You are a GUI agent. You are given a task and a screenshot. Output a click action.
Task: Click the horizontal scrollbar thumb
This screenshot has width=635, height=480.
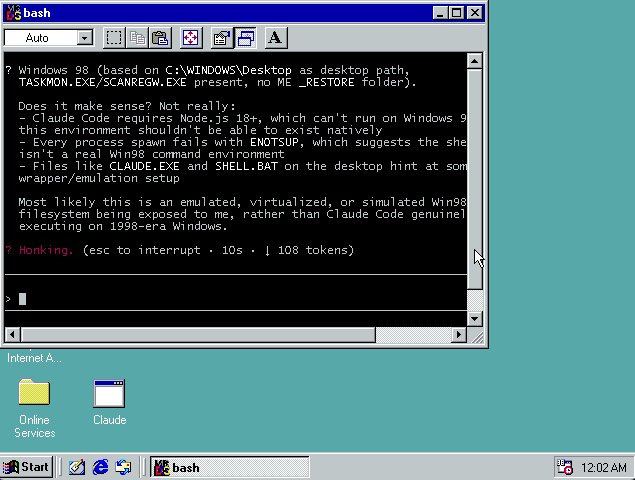[x=198, y=335]
